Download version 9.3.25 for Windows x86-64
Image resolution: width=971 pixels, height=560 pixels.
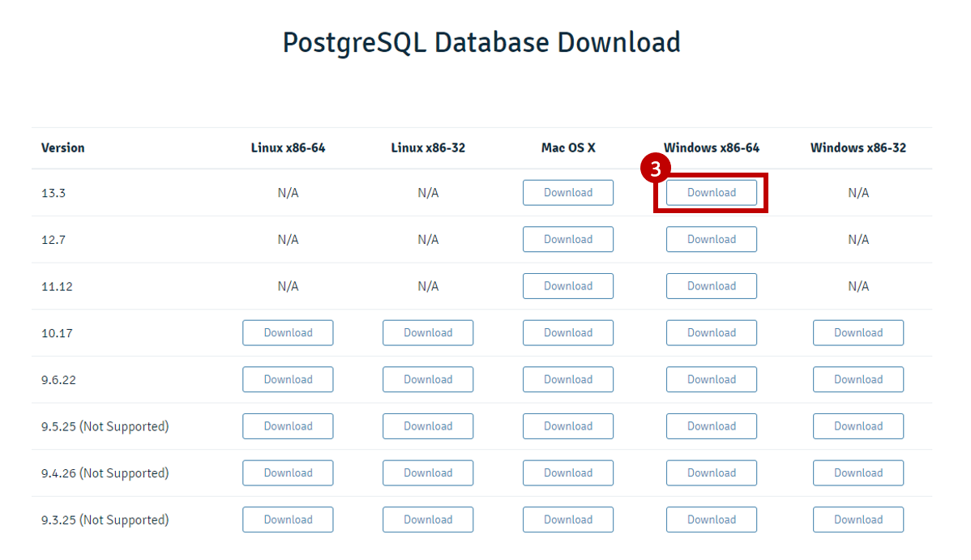coord(711,519)
